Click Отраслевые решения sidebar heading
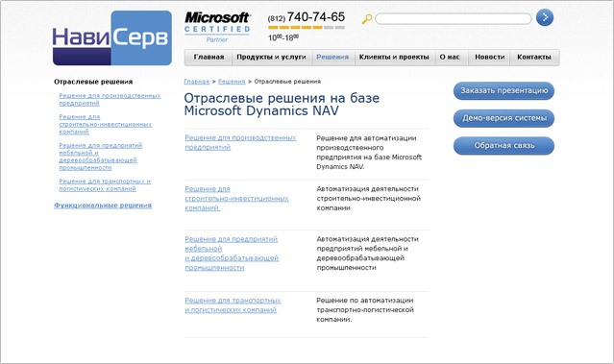 tap(93, 82)
